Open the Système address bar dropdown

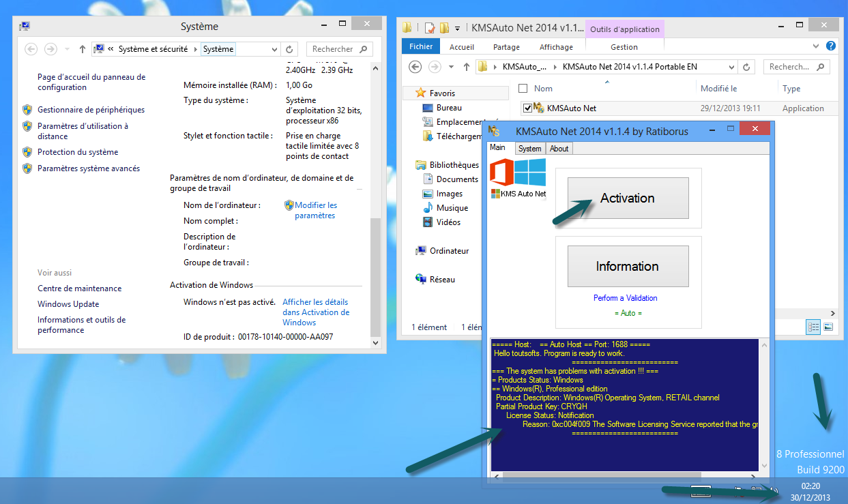coord(274,49)
